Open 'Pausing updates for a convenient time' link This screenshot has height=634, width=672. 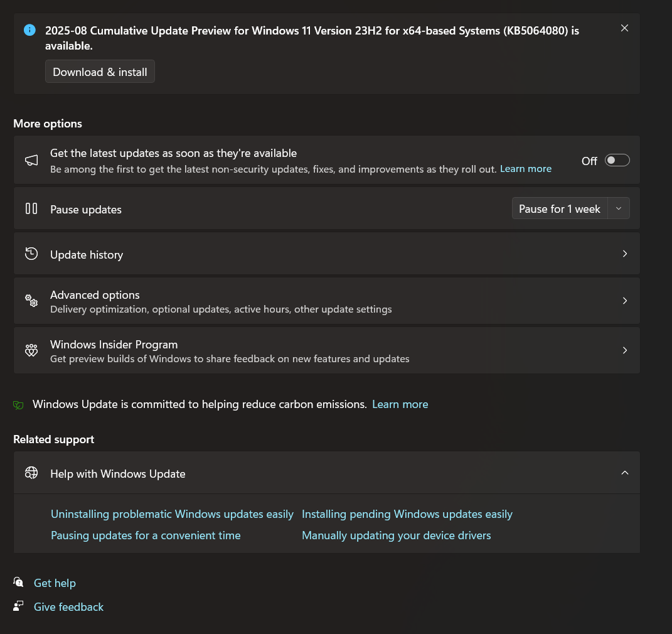pos(146,535)
